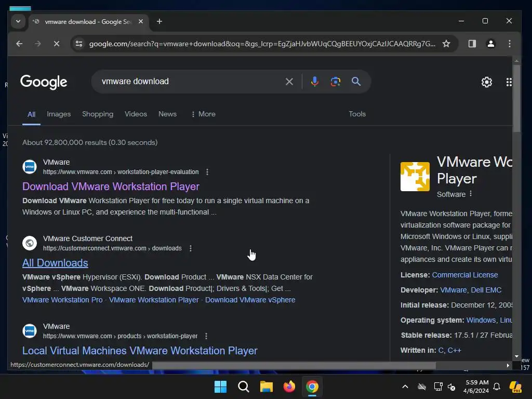Clear the search query with the X
Screen dimensions: 532x399
[289, 82]
